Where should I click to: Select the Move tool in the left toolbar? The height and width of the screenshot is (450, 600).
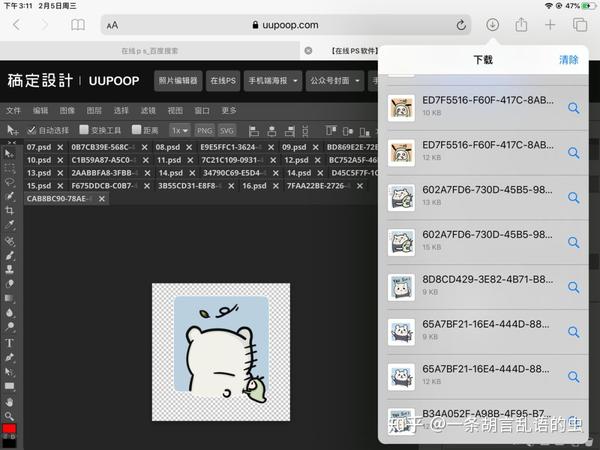[8, 154]
